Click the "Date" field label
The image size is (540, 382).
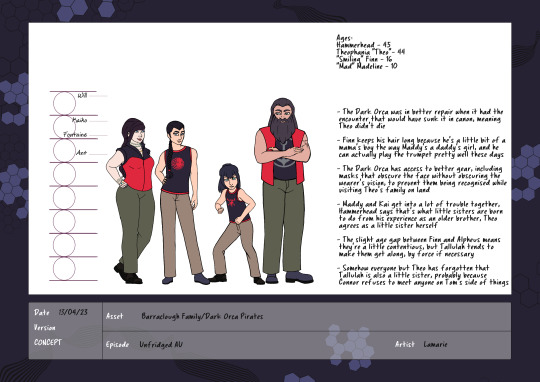coord(42,312)
